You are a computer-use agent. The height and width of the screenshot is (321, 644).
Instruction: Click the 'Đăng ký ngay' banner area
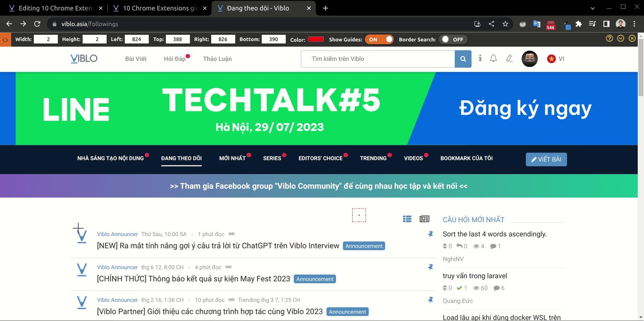525,108
